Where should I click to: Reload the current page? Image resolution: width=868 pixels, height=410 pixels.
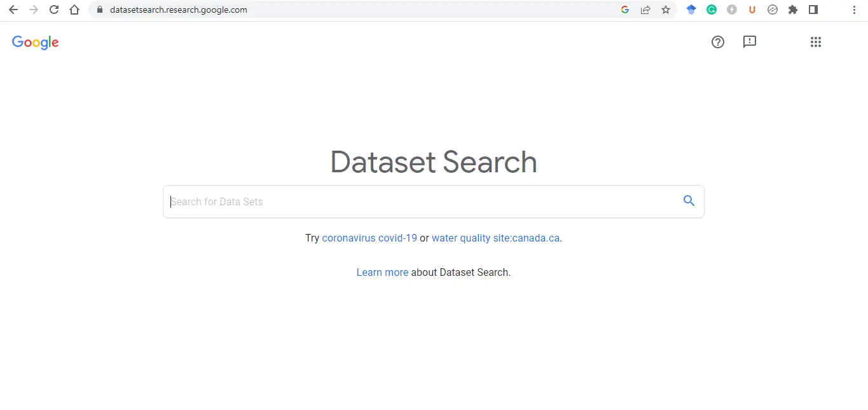click(54, 10)
